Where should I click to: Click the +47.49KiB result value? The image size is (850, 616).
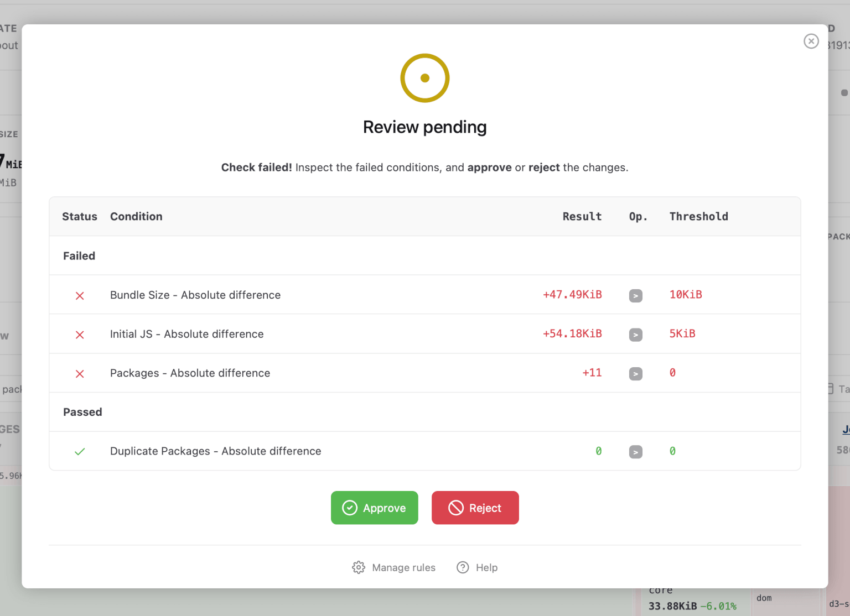click(x=572, y=295)
